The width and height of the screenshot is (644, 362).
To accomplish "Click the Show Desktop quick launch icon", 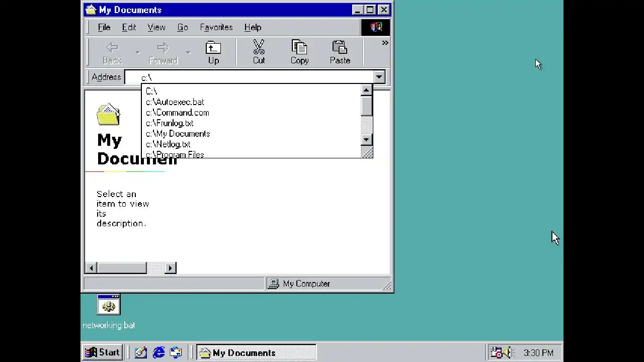I will [x=141, y=352].
